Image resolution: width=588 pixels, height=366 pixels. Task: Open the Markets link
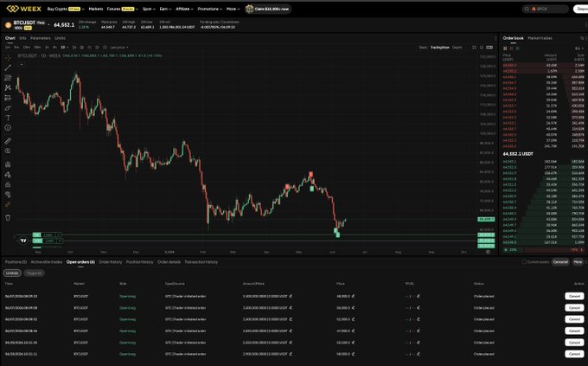(96, 9)
